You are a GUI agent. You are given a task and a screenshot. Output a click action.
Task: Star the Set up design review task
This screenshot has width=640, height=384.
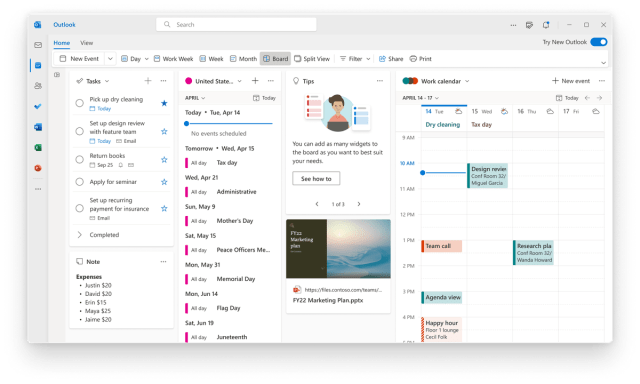[164, 131]
